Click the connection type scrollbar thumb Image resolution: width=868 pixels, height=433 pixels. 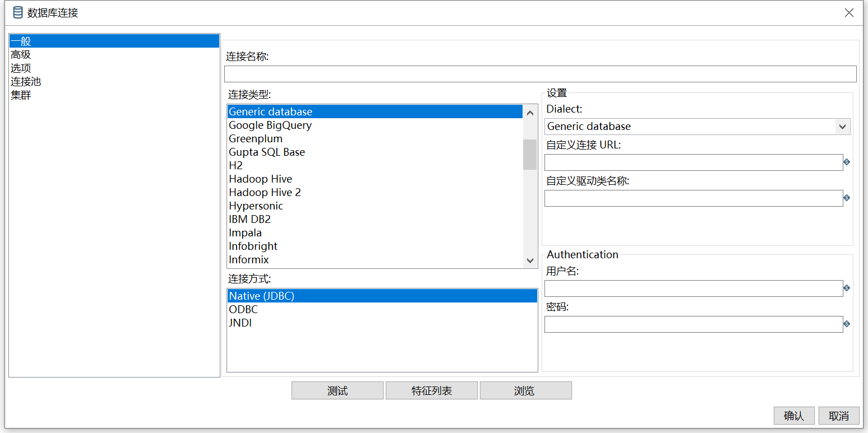[x=530, y=155]
